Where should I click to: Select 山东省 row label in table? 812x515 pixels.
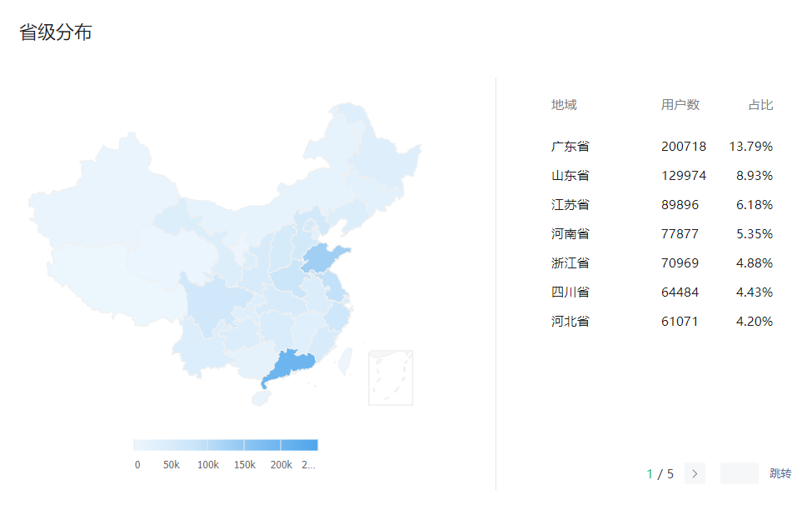570,176
